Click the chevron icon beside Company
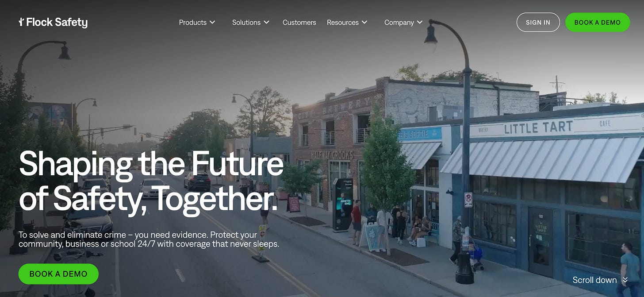The height and width of the screenshot is (297, 644). (420, 22)
